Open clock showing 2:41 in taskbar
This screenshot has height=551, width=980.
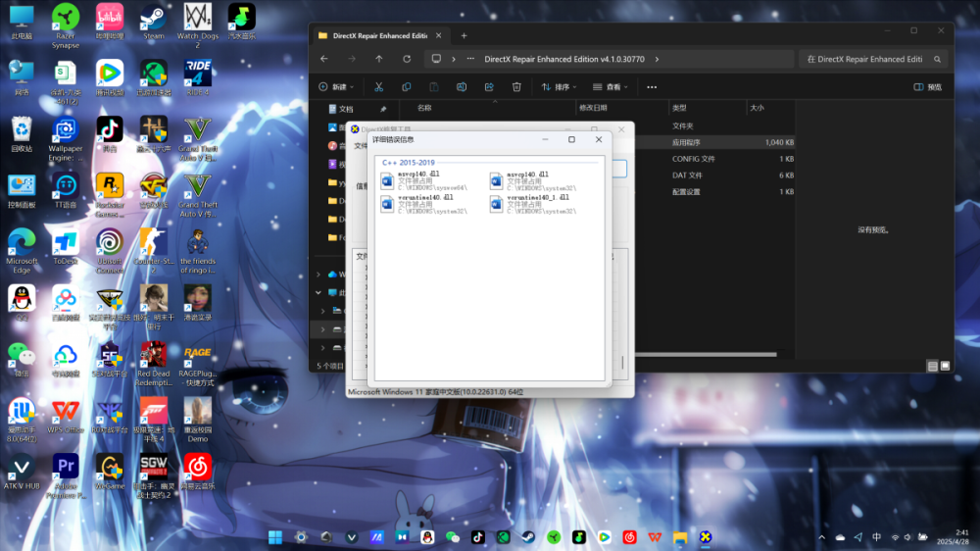click(954, 537)
